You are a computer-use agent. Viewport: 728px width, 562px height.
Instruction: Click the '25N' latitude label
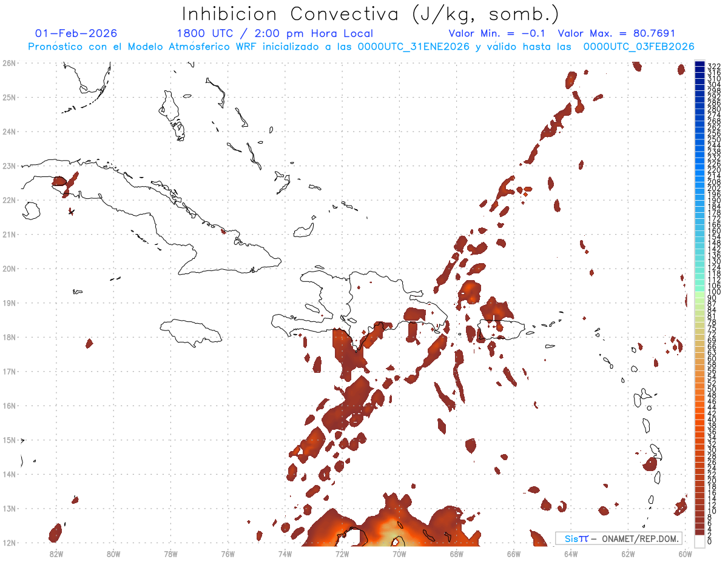[x=8, y=97]
